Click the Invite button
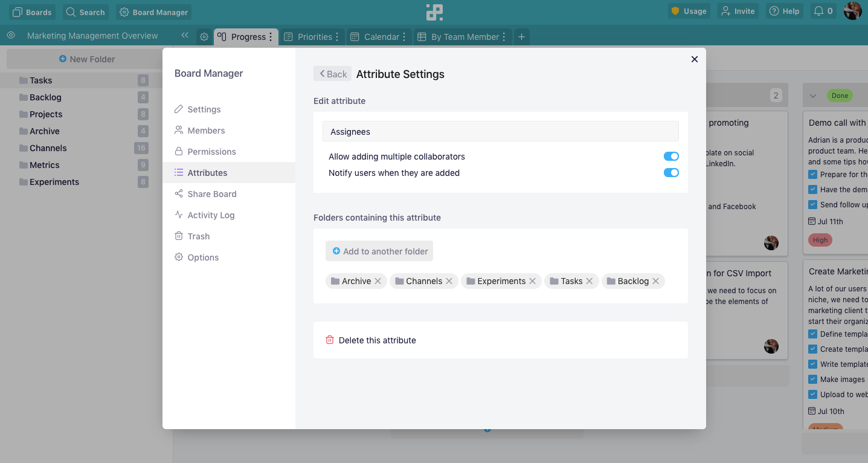 pos(738,11)
